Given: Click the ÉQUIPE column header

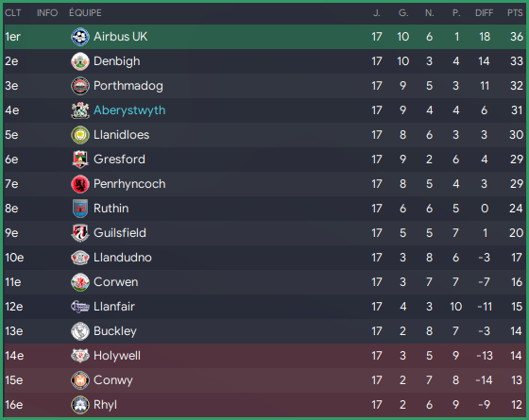Looking at the screenshot, I should click(x=85, y=13).
